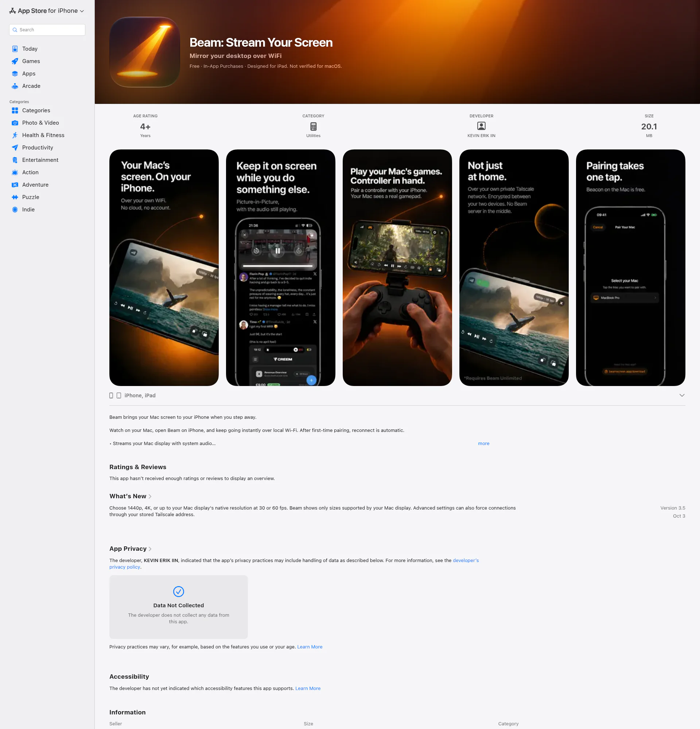Click Learn More about accessibility features
700x729 pixels.
click(308, 689)
